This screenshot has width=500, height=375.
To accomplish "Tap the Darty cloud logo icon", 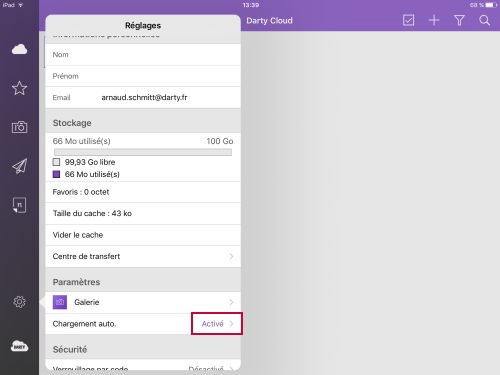I will pos(19,346).
